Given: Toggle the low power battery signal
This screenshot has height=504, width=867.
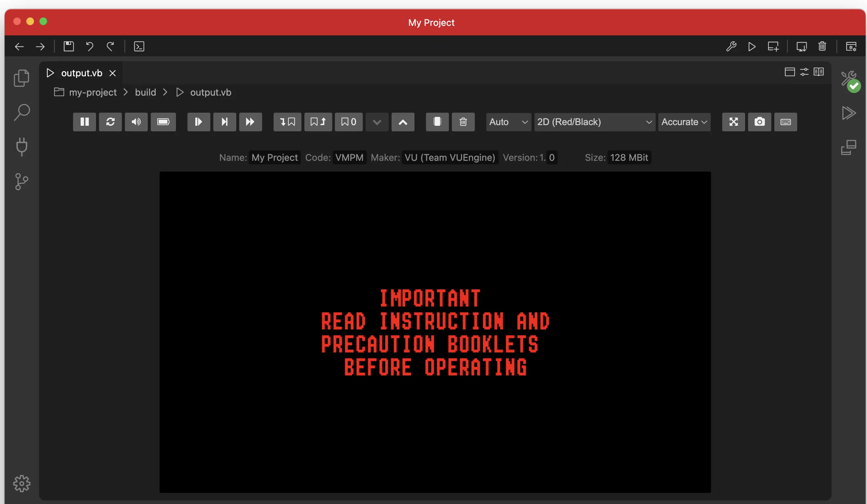Looking at the screenshot, I should pos(163,122).
